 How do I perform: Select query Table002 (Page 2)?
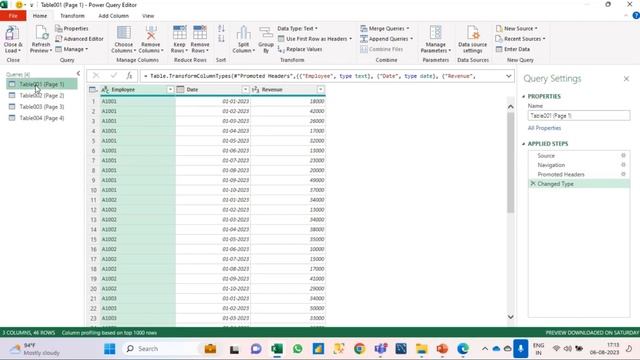click(x=42, y=96)
